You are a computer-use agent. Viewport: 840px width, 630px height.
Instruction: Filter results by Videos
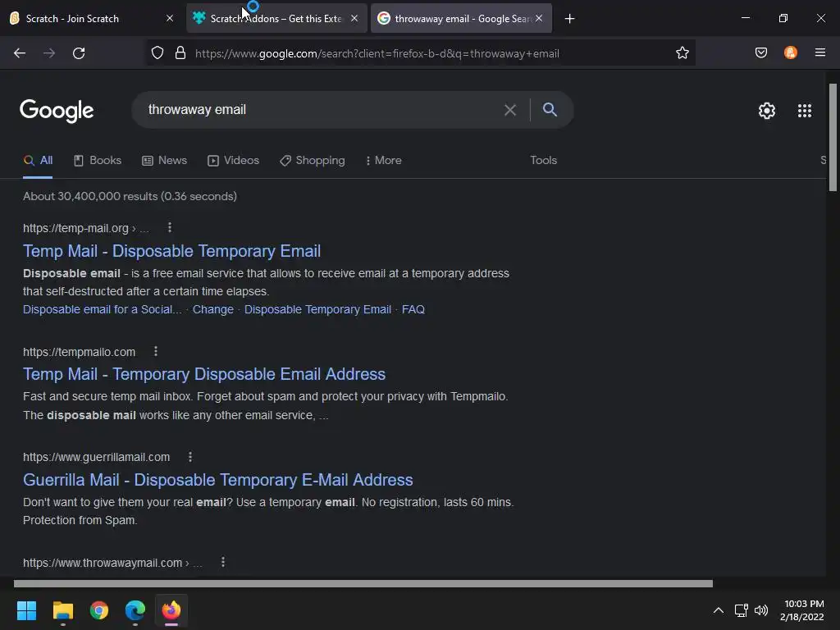click(x=233, y=160)
